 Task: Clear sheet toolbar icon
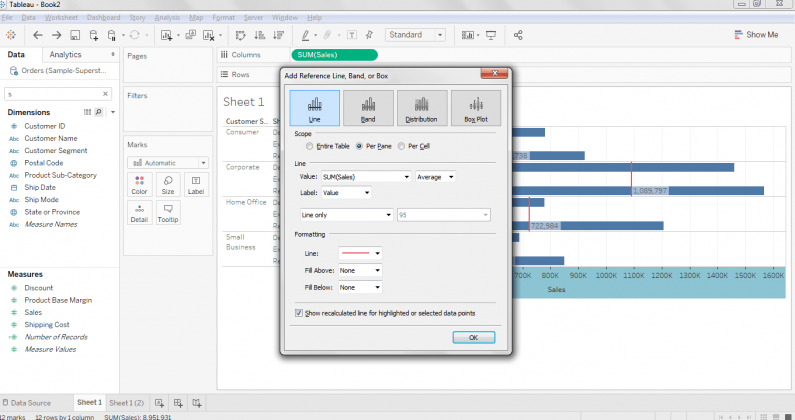[208, 35]
